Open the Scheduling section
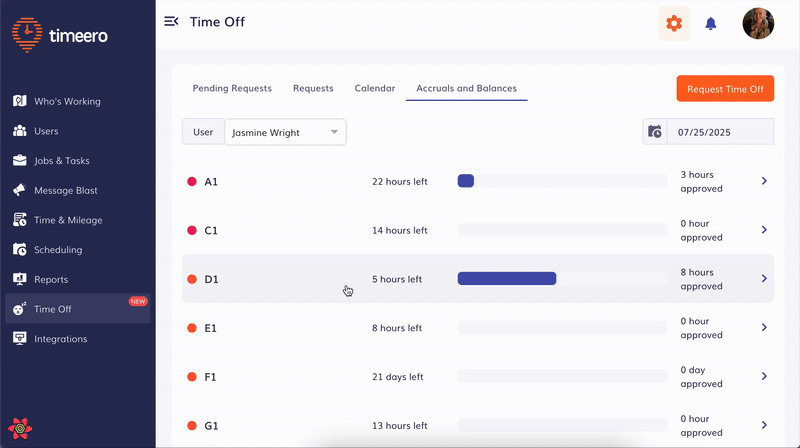Screen dimensions: 800x448 pos(58,250)
